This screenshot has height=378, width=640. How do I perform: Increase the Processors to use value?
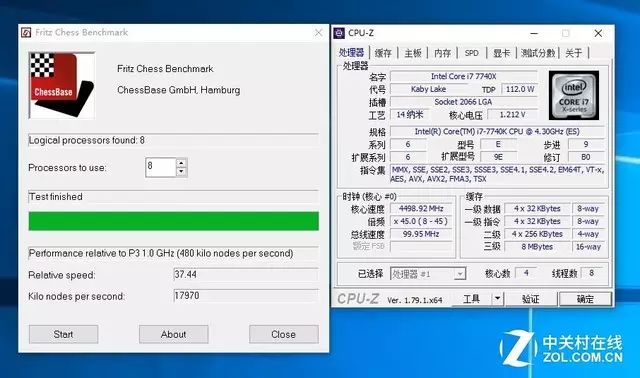point(181,163)
